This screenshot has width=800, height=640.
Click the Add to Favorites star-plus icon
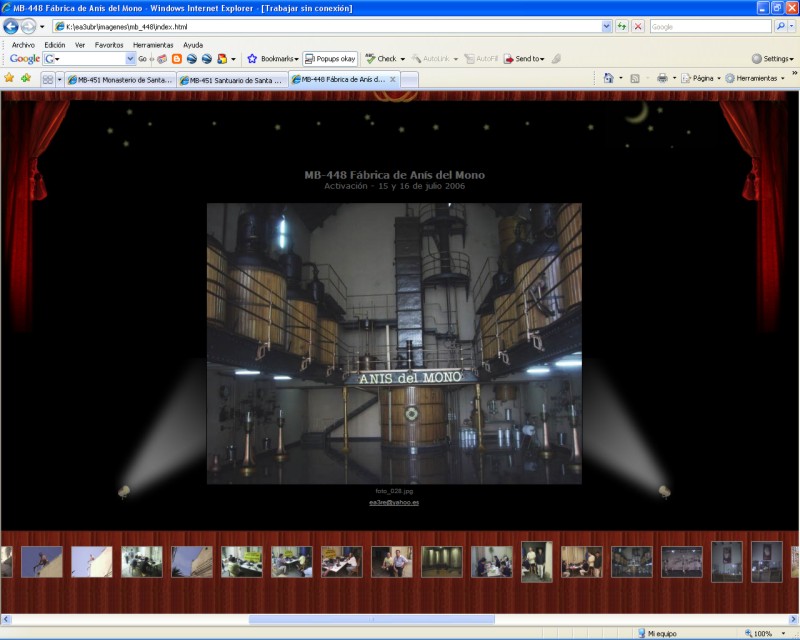pyautogui.click(x=26, y=78)
